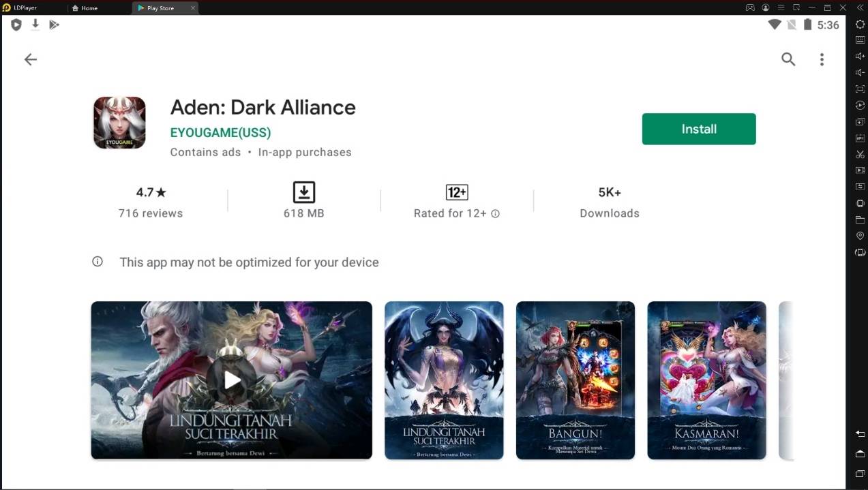Set virtual location with pin icon
Image resolution: width=868 pixels, height=490 pixels.
pos(860,236)
